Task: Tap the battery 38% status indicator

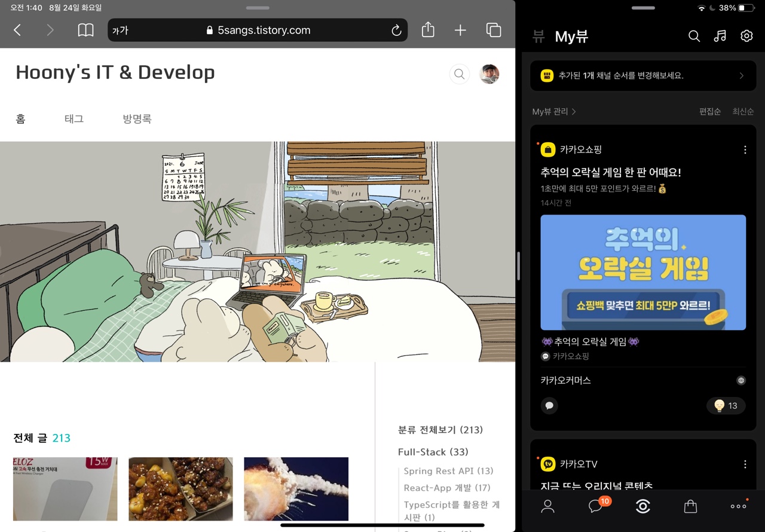Action: pos(736,8)
